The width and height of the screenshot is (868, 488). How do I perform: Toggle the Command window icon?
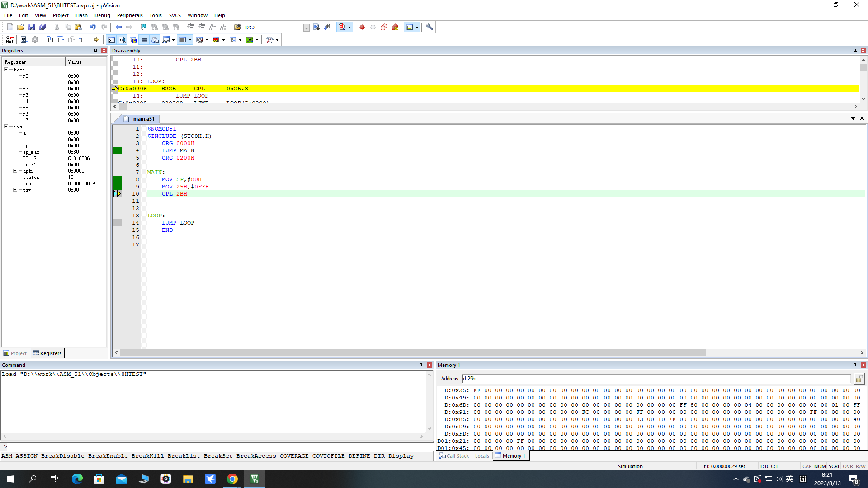[112, 40]
